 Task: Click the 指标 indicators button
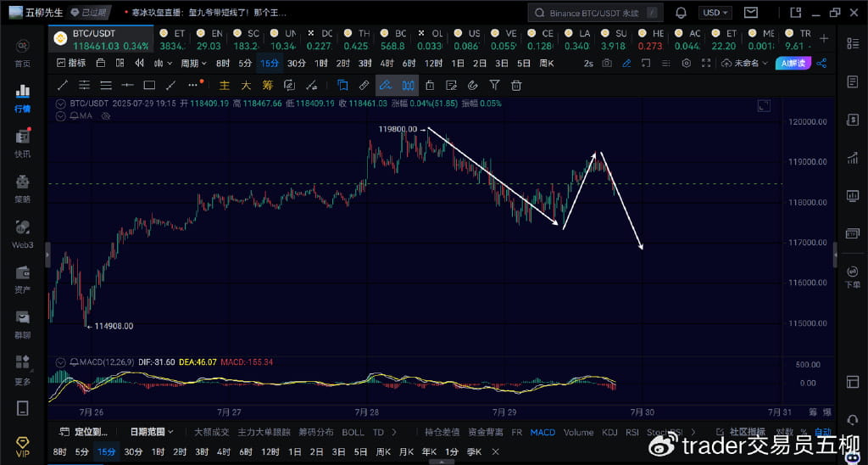(x=71, y=63)
